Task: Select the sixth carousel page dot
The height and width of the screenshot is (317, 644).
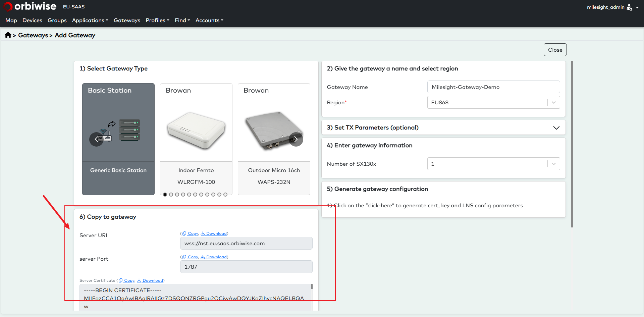Action: point(195,195)
